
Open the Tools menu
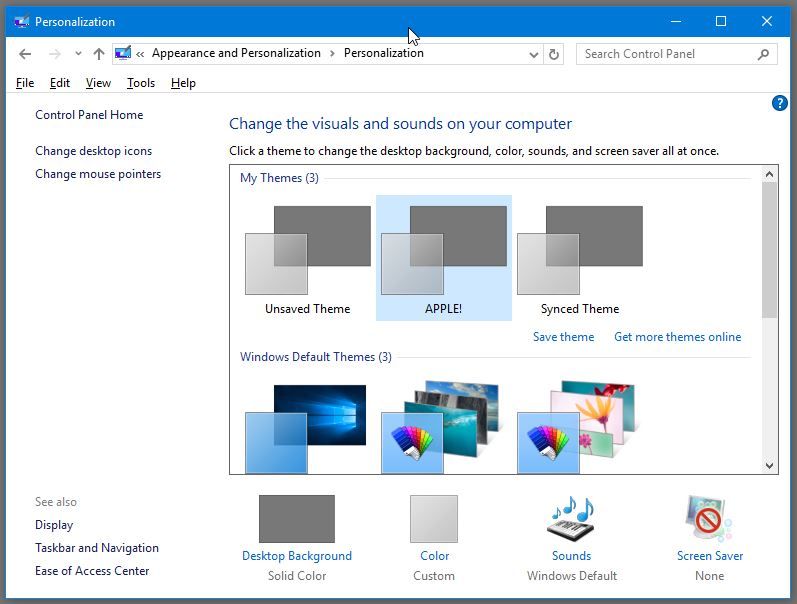point(141,83)
